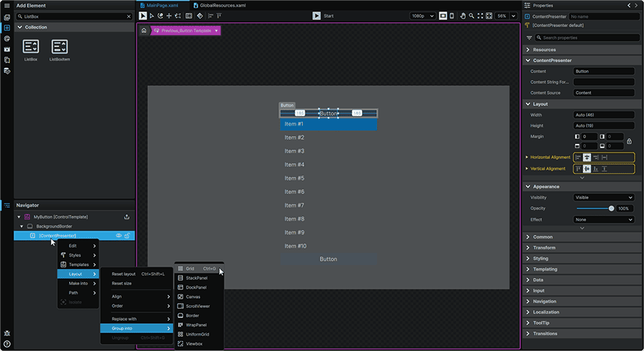Click the bug icon in sidebar

6,333
